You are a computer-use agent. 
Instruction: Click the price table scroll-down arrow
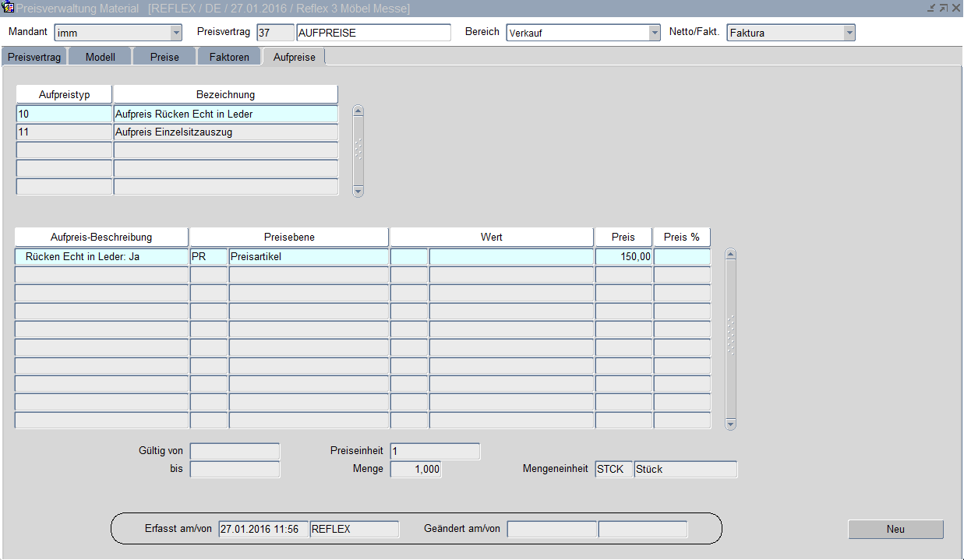730,424
